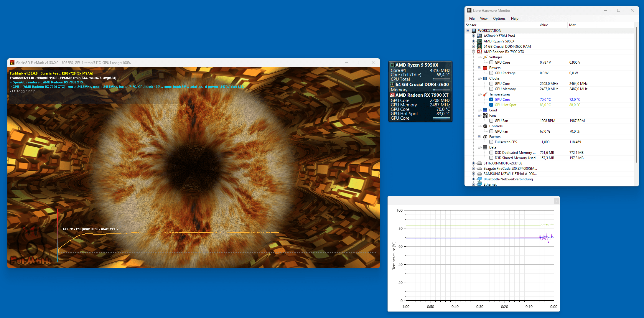
Task: Click the "F1: toggle help" line in FurMark
Action: coord(23,91)
